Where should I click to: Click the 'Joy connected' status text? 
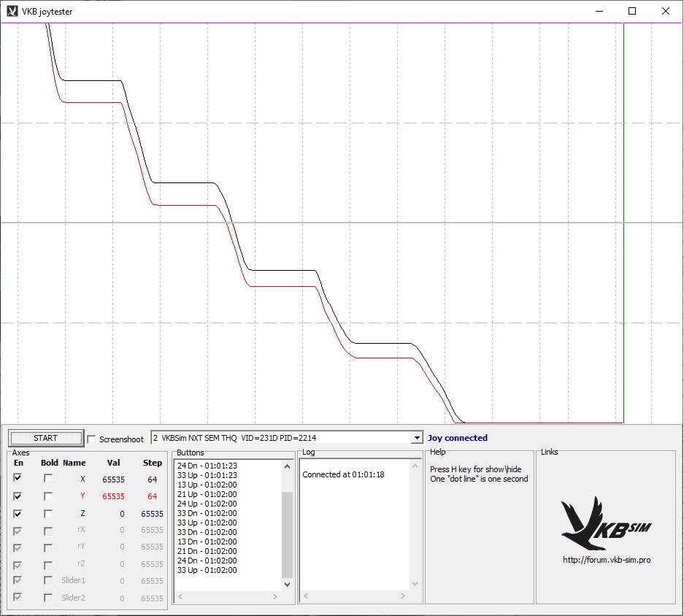pyautogui.click(x=457, y=438)
